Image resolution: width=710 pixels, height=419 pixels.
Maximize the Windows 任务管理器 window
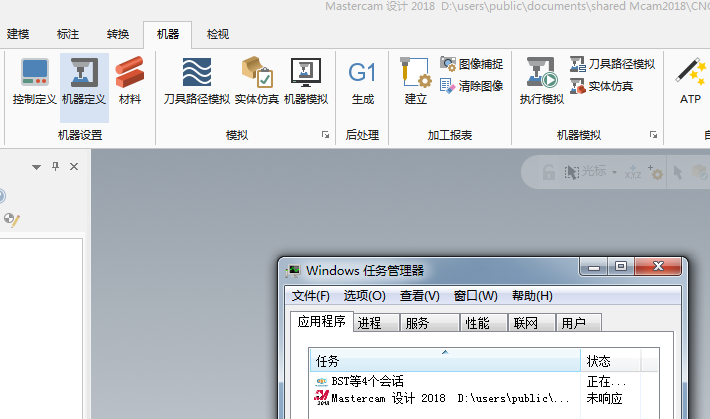621,267
